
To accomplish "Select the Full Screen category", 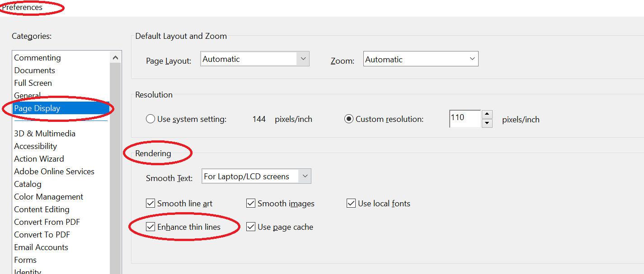I will tap(33, 83).
